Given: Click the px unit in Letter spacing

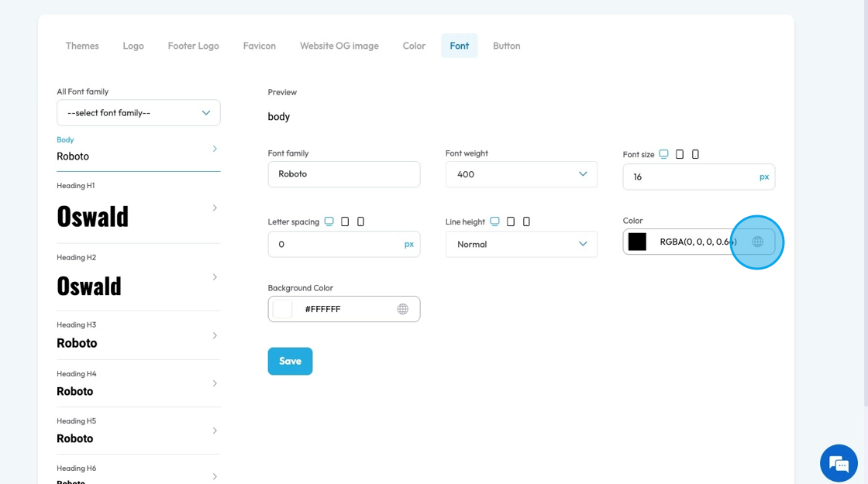Looking at the screenshot, I should coord(409,244).
